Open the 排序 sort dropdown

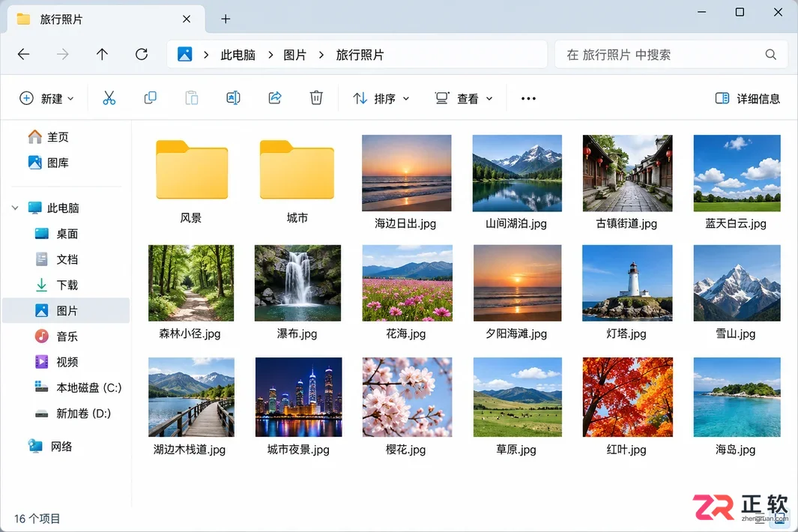[x=381, y=98]
